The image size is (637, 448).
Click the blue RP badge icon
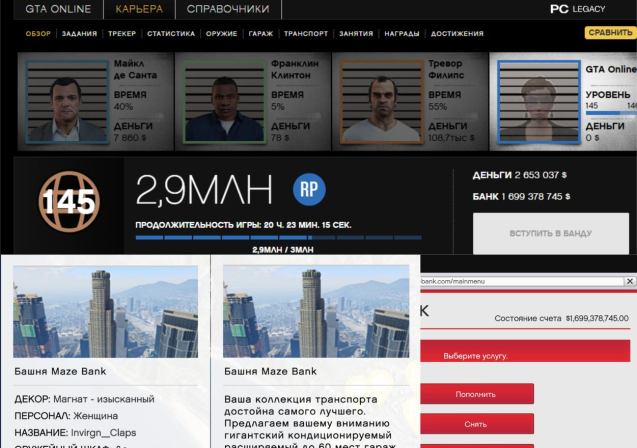309,187
